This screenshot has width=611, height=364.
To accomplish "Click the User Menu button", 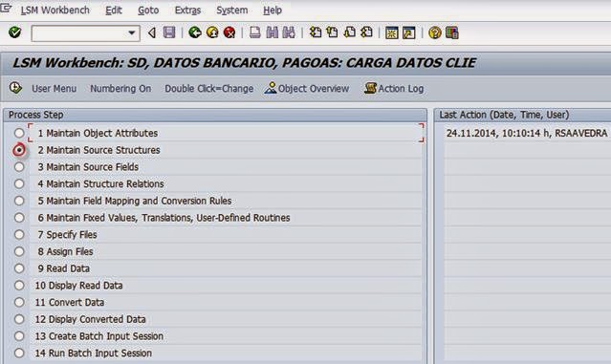I will pos(54,88).
